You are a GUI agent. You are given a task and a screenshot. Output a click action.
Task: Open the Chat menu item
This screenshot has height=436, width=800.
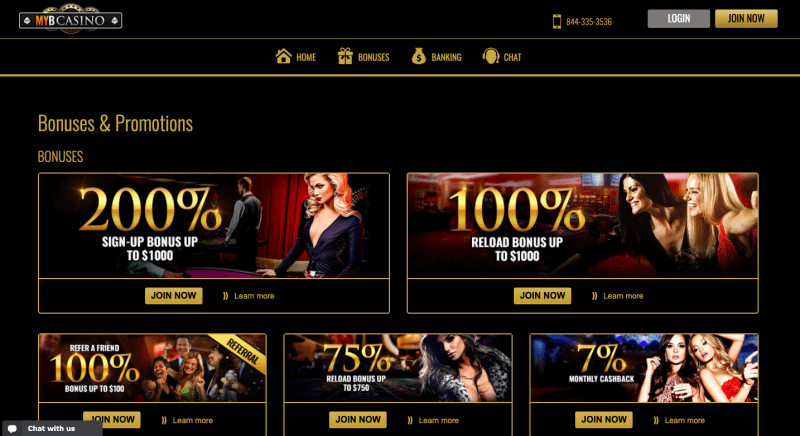(502, 57)
